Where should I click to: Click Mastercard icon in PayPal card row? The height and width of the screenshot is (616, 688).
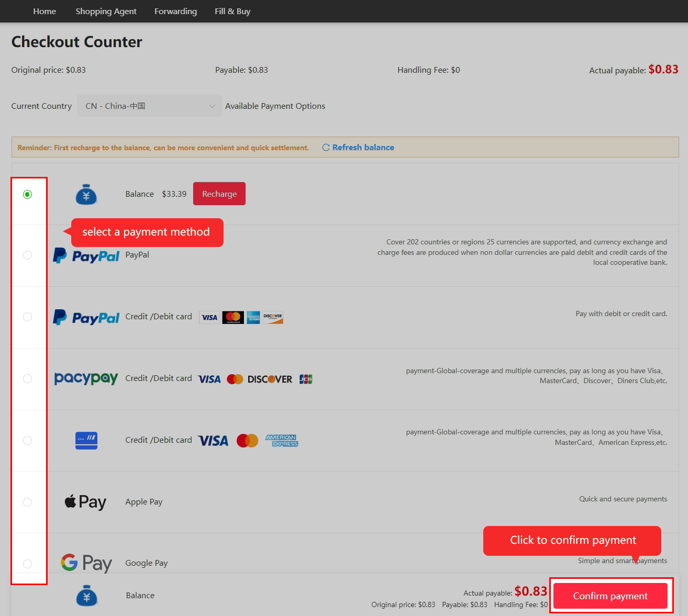pyautogui.click(x=233, y=317)
